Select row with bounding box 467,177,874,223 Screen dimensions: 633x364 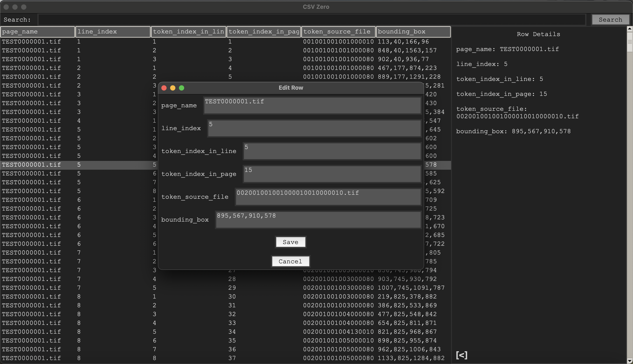coord(226,68)
